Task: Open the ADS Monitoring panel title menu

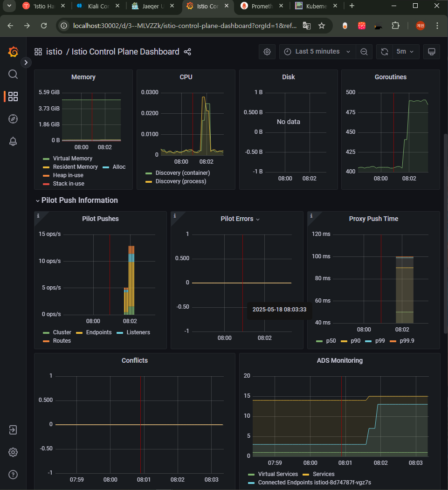Action: pos(340,361)
